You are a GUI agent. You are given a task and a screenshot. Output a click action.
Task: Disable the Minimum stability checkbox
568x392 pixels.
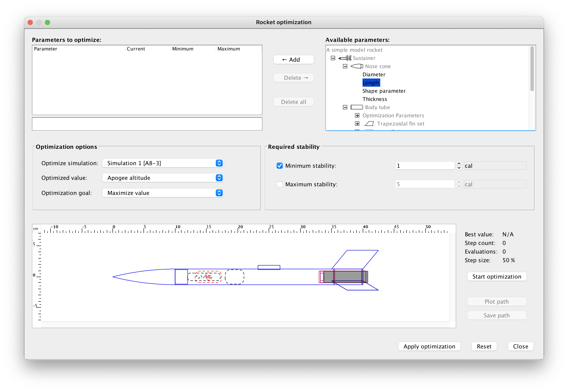pos(279,166)
